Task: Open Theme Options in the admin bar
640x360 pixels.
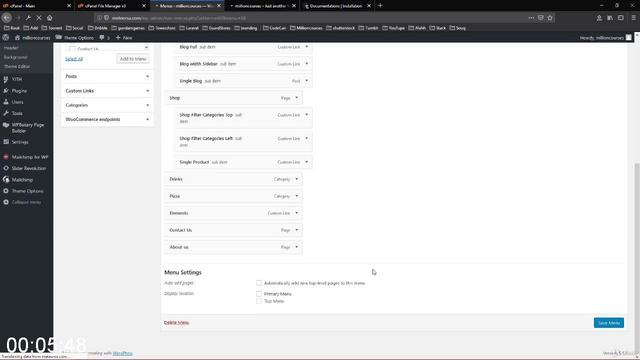Action: [75, 38]
